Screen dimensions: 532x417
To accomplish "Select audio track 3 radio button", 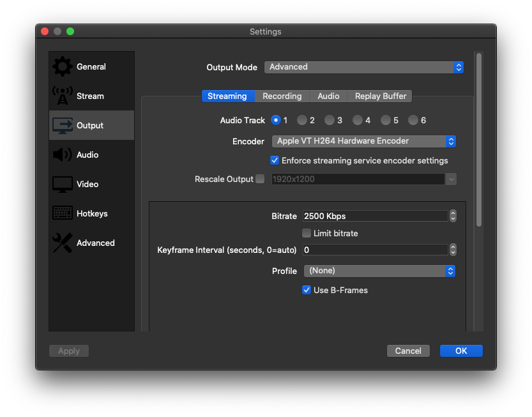I will pyautogui.click(x=329, y=120).
